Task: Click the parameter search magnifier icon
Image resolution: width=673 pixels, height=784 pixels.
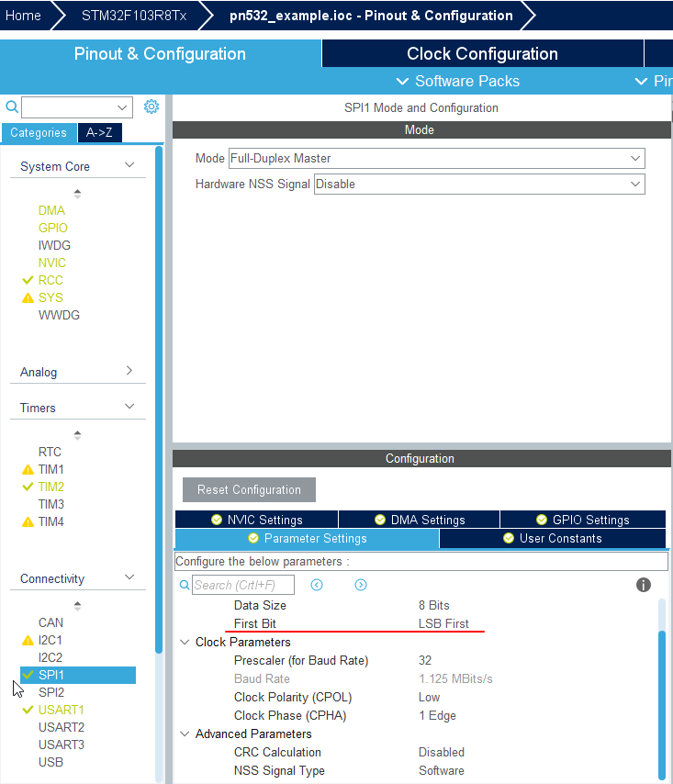Action: (x=185, y=585)
